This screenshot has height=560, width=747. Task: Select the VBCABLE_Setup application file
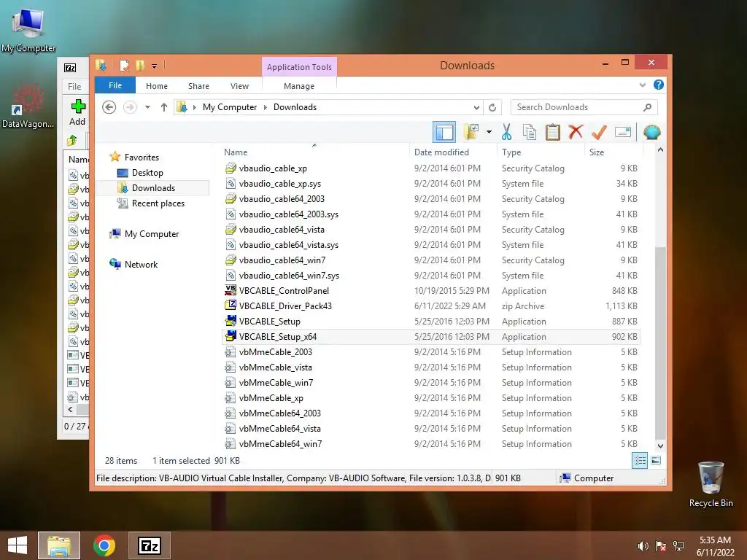[x=431, y=321]
